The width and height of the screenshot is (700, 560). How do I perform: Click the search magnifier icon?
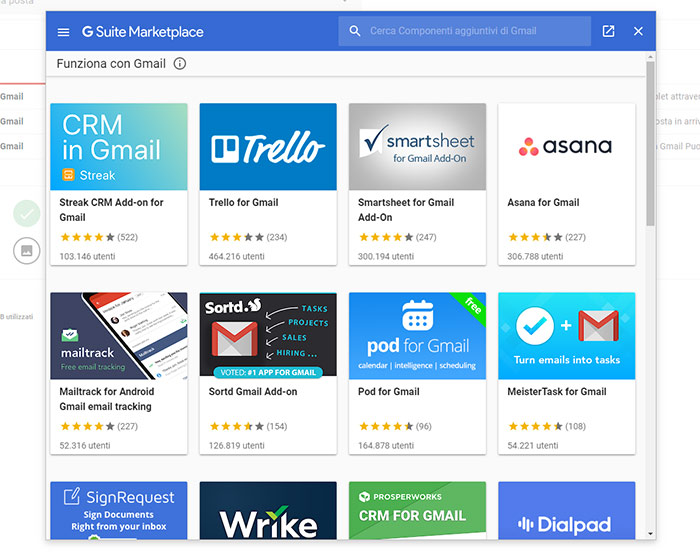click(x=354, y=31)
